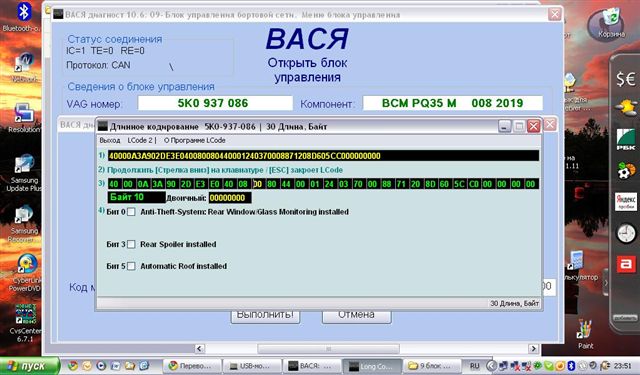640x375 pixels.
Task: Launch CyberLink PowerDVD from the desktop
Action: (x=25, y=265)
